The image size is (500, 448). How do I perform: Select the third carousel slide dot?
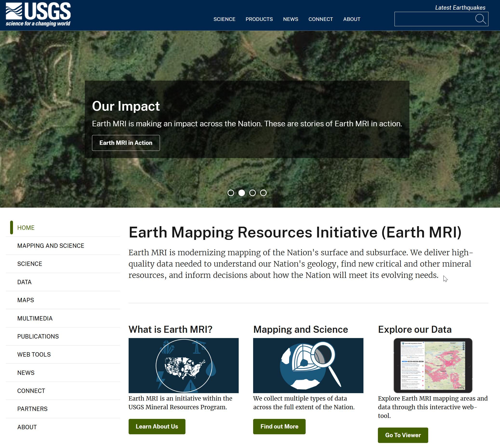252,193
